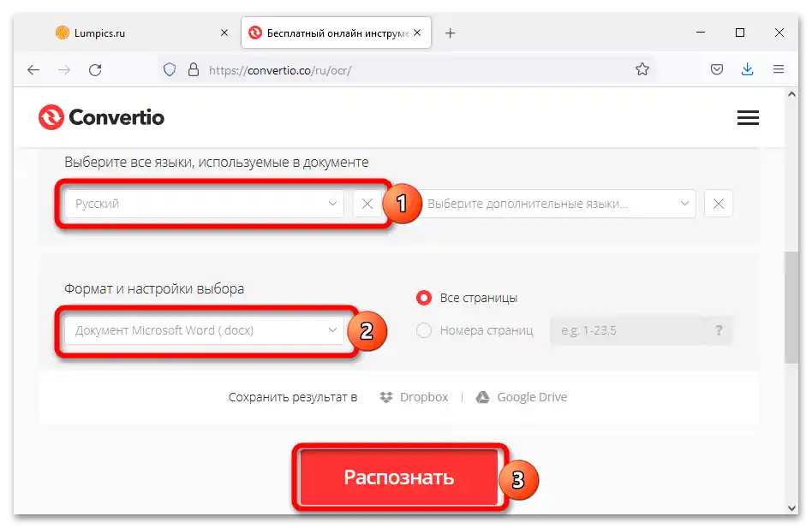Save result to Dropbox
812x528 pixels.
point(414,397)
